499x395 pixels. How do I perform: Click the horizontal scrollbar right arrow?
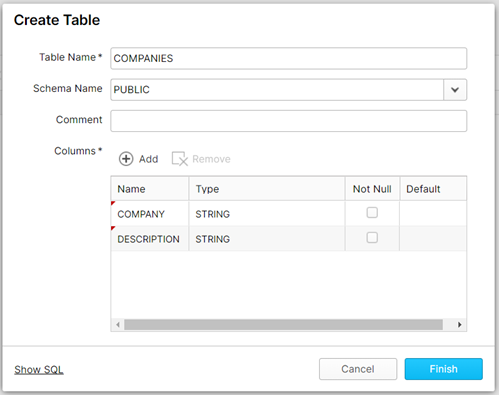pos(460,324)
